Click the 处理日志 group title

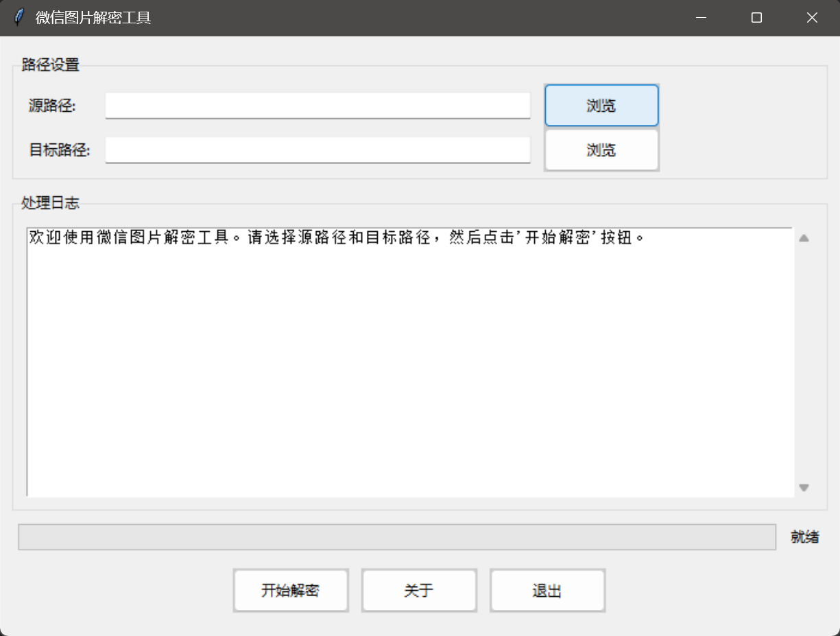click(x=51, y=203)
